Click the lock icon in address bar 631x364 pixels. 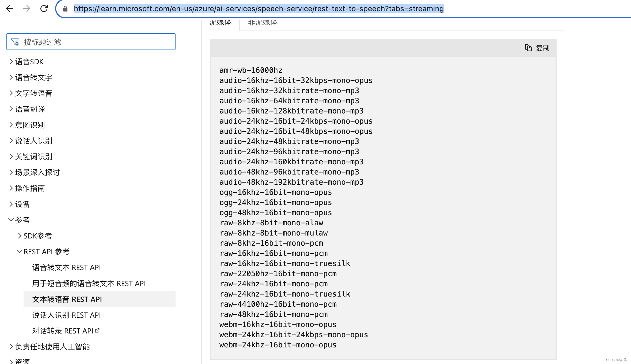pos(65,9)
